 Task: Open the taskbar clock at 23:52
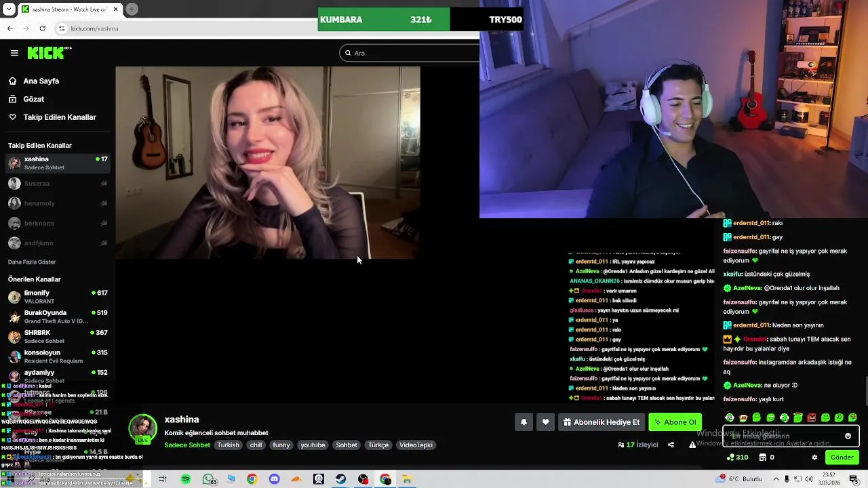pyautogui.click(x=831, y=479)
